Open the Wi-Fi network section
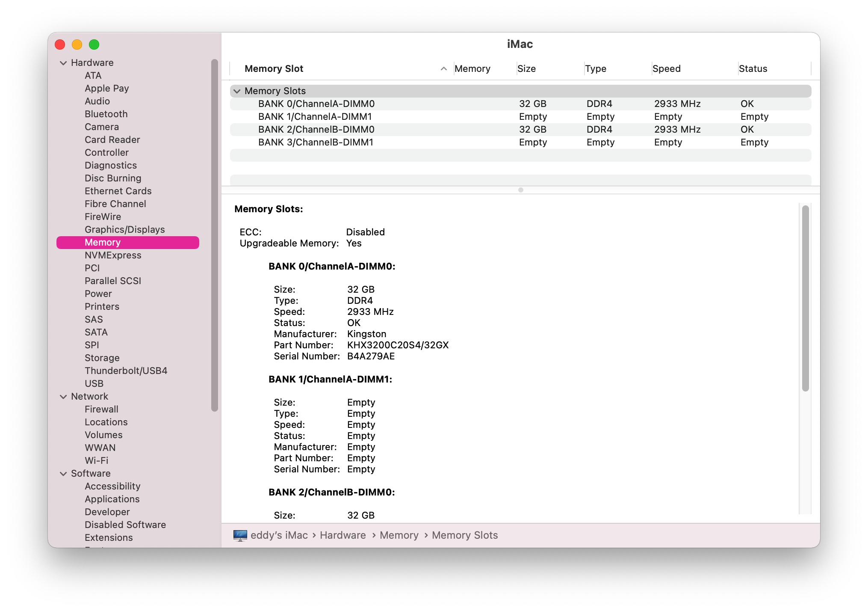 coord(96,461)
